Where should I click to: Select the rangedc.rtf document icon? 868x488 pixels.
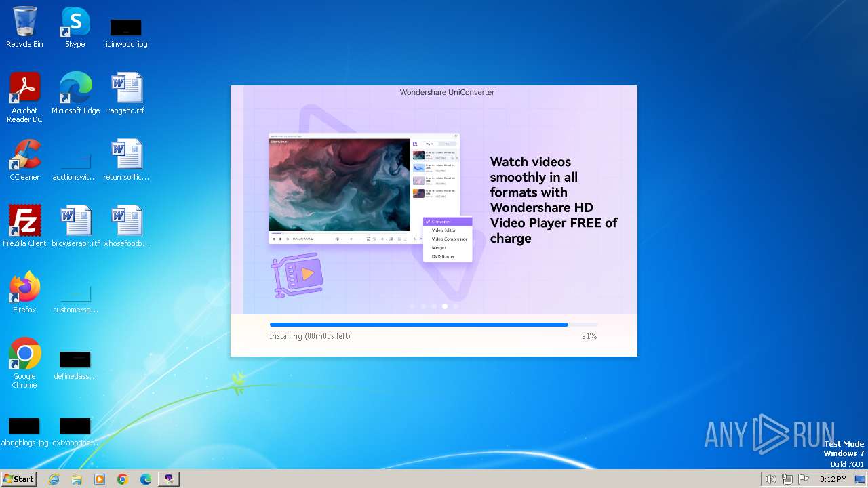[x=126, y=94]
